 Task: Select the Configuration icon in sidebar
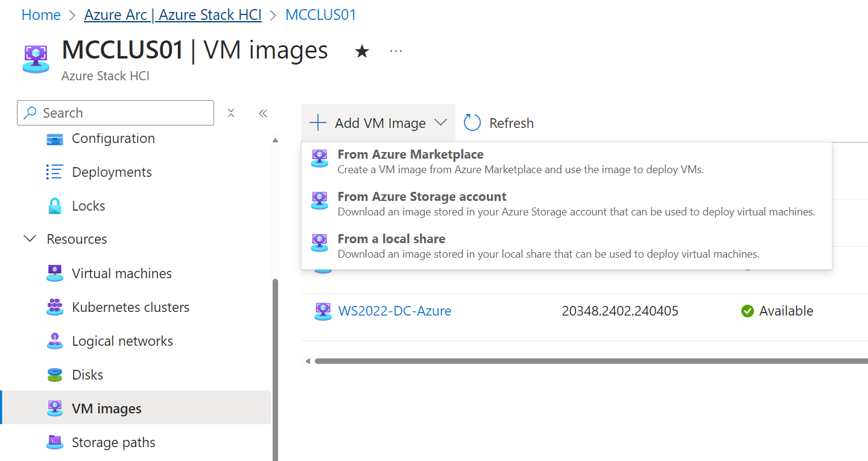click(55, 138)
